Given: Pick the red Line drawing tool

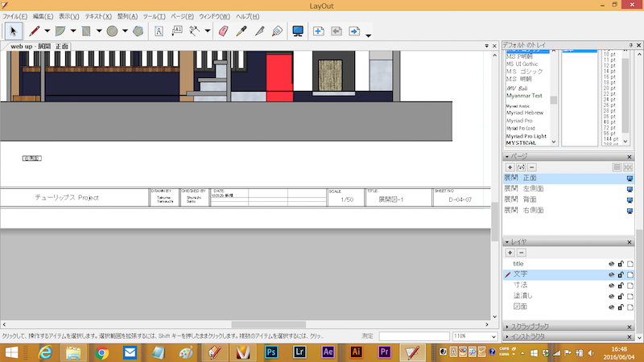Looking at the screenshot, I should 35,31.
